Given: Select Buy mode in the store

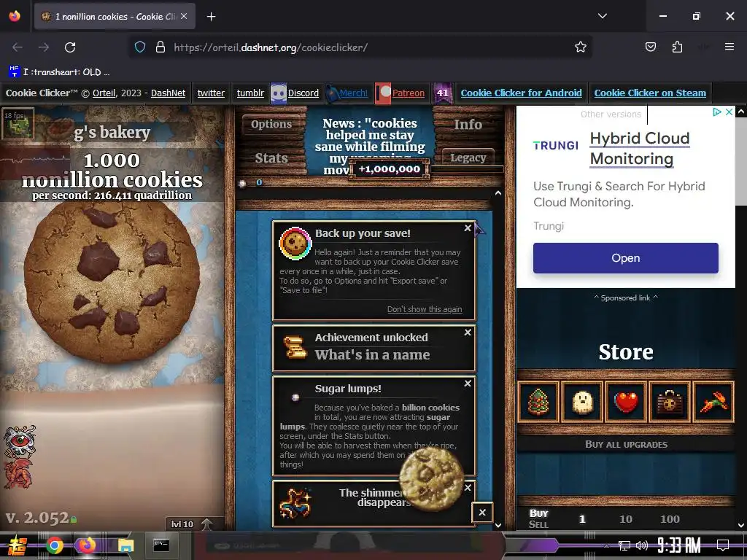Looking at the screenshot, I should [x=539, y=513].
